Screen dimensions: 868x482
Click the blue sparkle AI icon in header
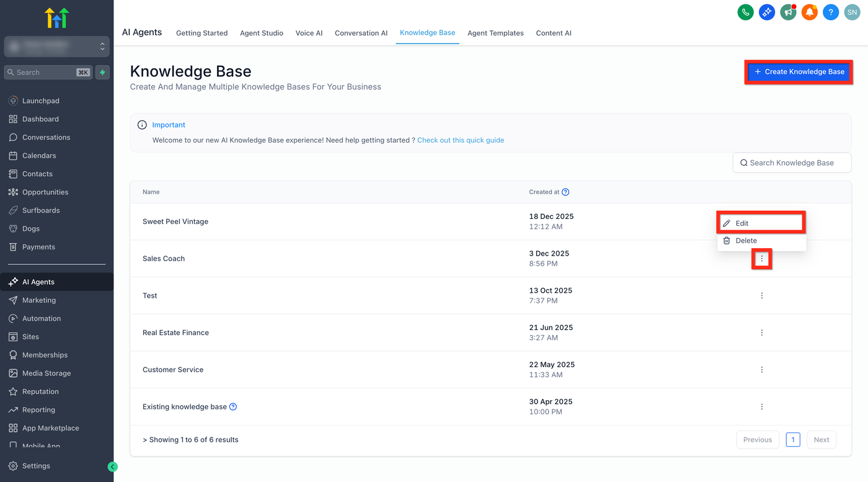pyautogui.click(x=767, y=12)
